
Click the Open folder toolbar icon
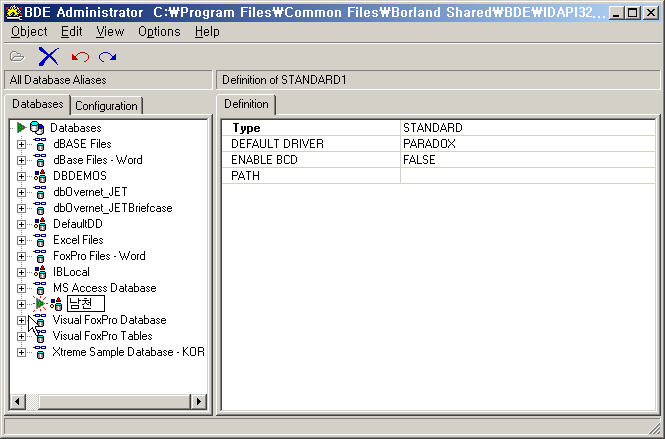pos(17,56)
